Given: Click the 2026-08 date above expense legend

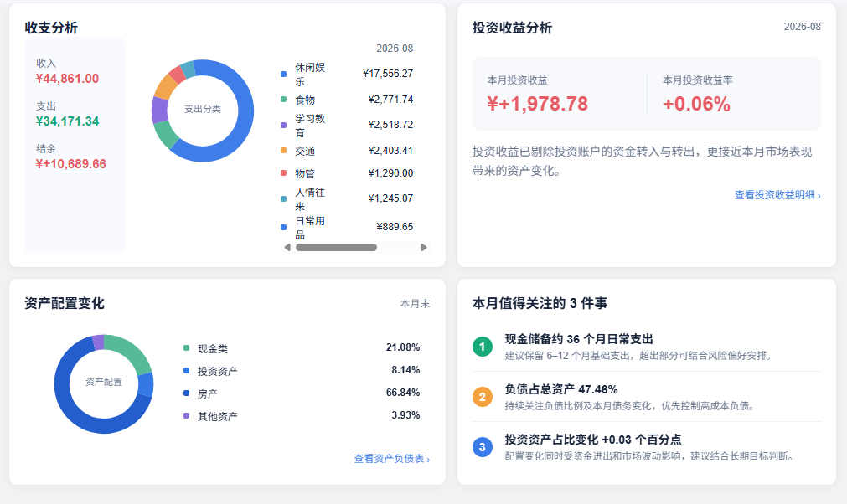Looking at the screenshot, I should [x=395, y=49].
